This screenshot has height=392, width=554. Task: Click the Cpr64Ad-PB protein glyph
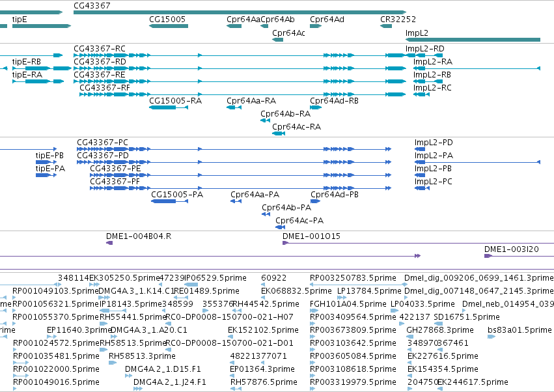pos(316,201)
